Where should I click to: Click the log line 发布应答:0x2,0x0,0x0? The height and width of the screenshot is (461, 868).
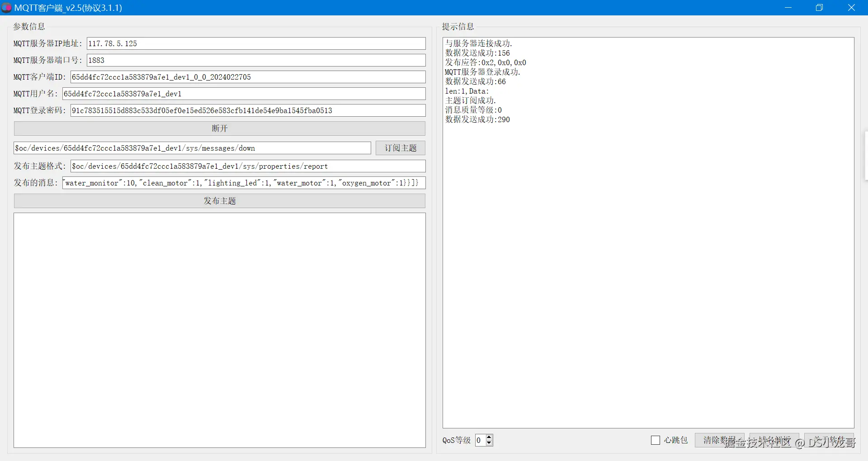point(486,62)
